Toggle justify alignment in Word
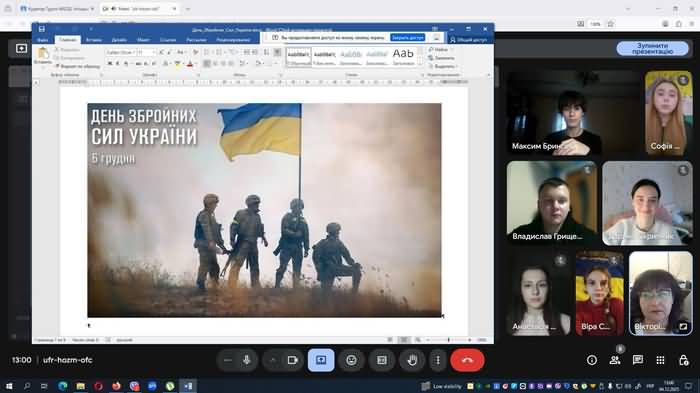 pyautogui.click(x=231, y=64)
